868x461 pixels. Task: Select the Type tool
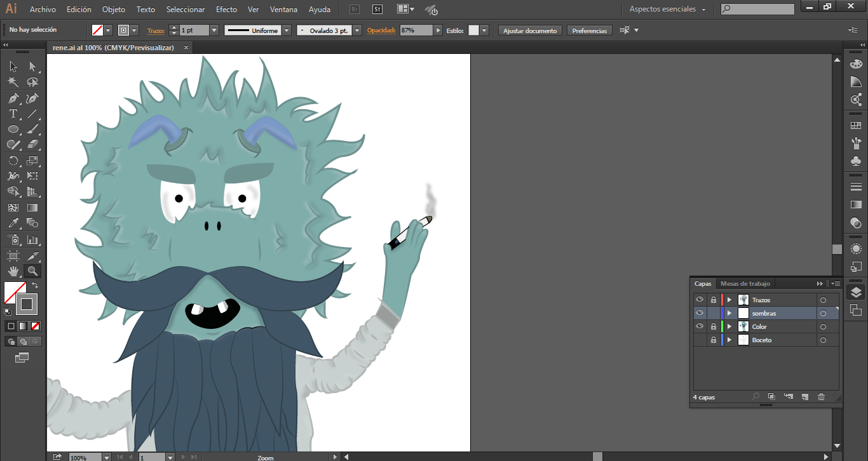13,114
